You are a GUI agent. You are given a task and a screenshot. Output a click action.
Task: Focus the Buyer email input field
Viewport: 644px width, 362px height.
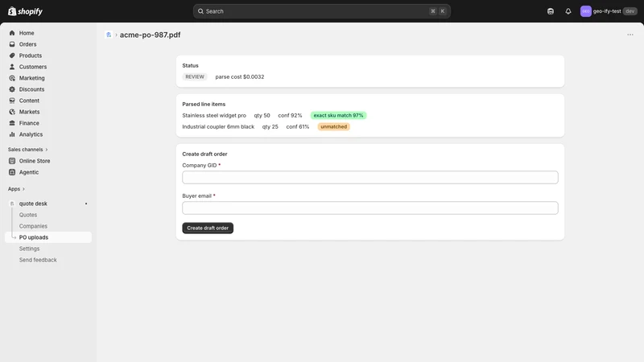click(370, 208)
